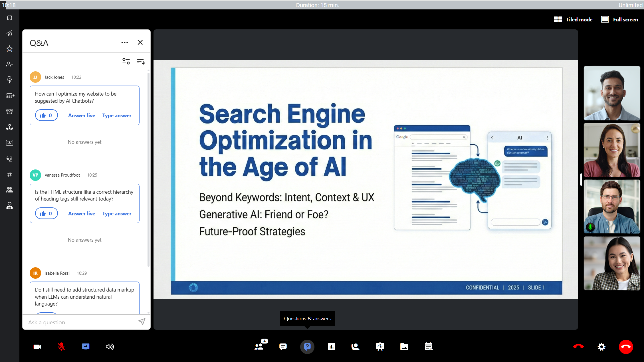Unmute the microphone
This screenshot has width=644, height=362.
[61, 347]
